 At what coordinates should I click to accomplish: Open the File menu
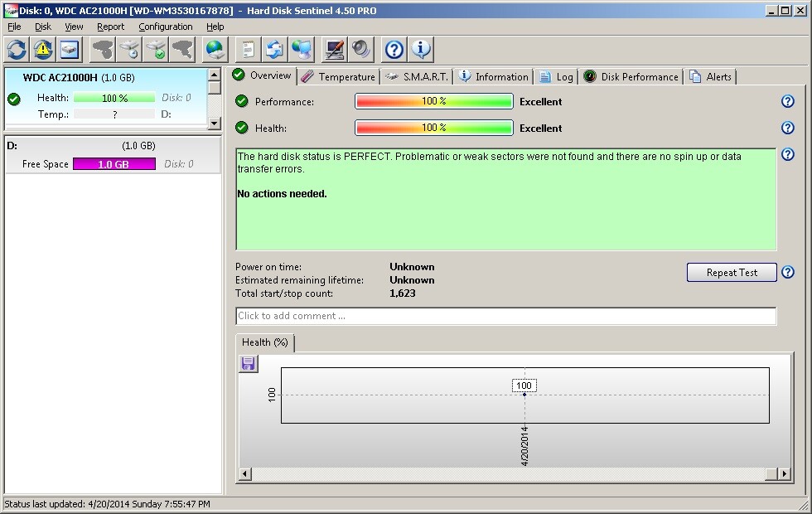(14, 27)
